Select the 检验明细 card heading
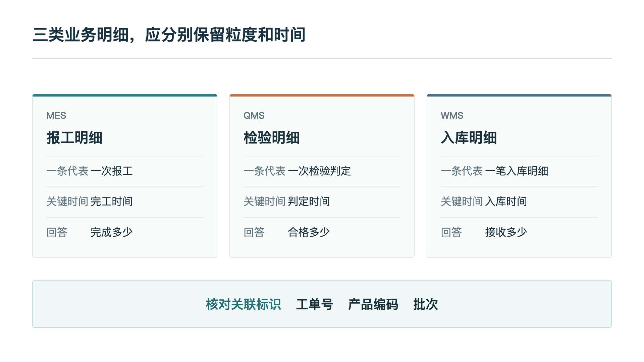This screenshot has width=644, height=362. point(272,138)
